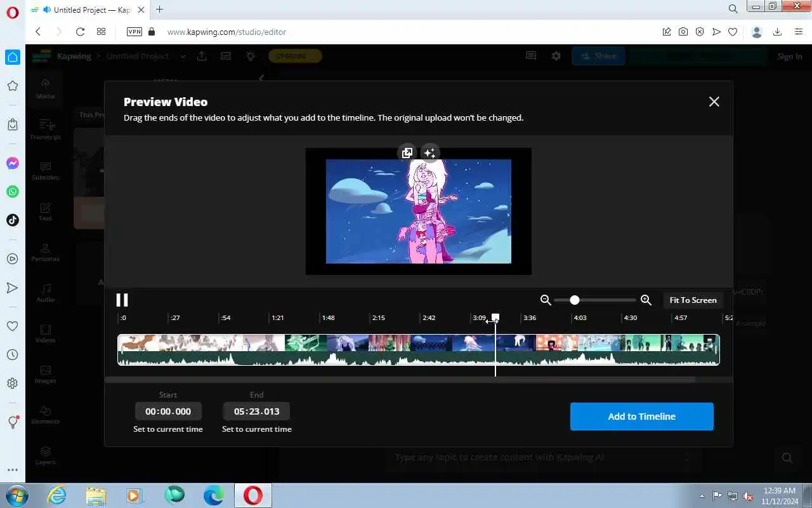
Task: Click the comments icon in Kapwing header
Action: (x=531, y=56)
